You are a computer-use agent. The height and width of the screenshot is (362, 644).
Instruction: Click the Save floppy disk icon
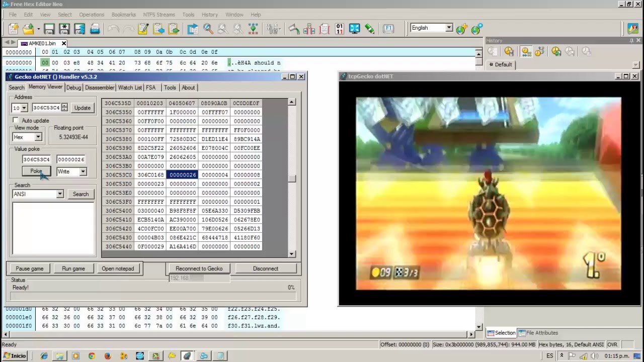pos(49,29)
